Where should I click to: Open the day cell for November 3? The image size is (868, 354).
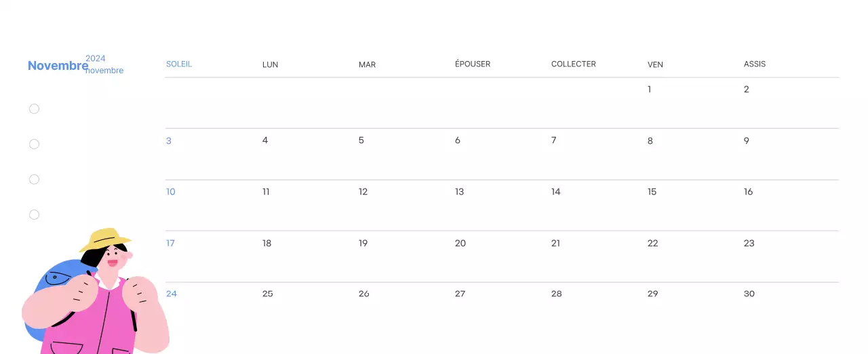coord(169,141)
